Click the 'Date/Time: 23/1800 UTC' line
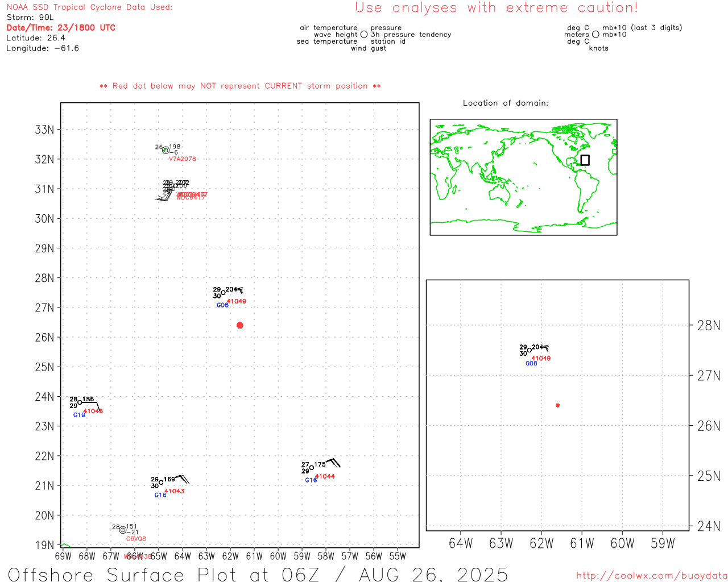 (61, 28)
